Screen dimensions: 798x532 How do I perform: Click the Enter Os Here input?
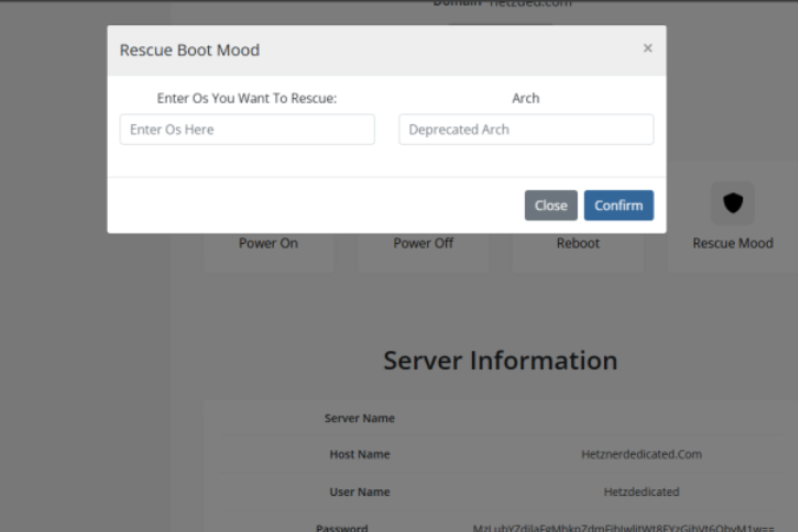coord(247,130)
